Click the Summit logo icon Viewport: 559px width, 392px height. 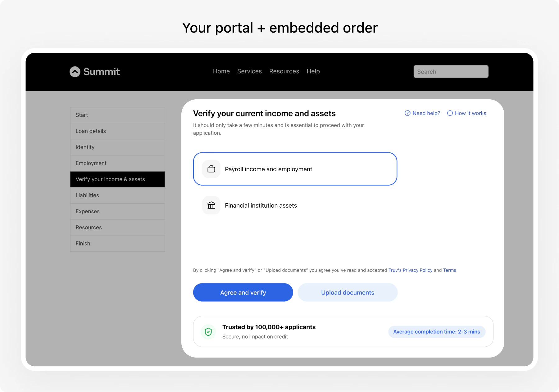tap(75, 72)
